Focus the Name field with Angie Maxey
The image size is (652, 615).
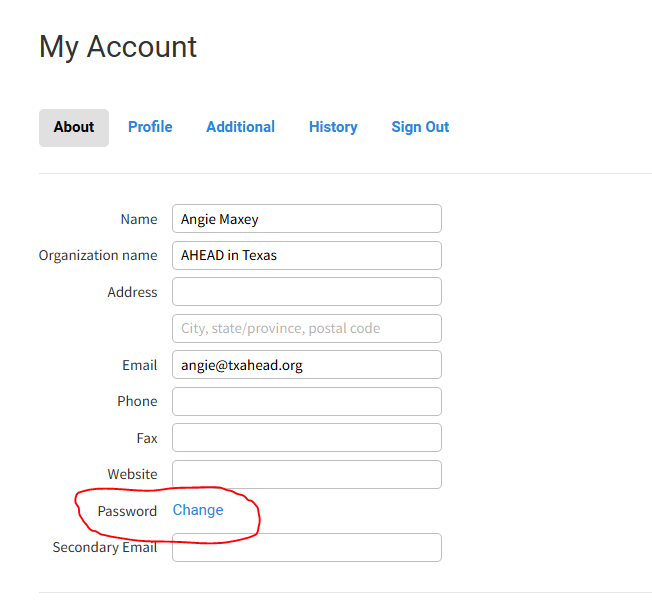tap(307, 219)
